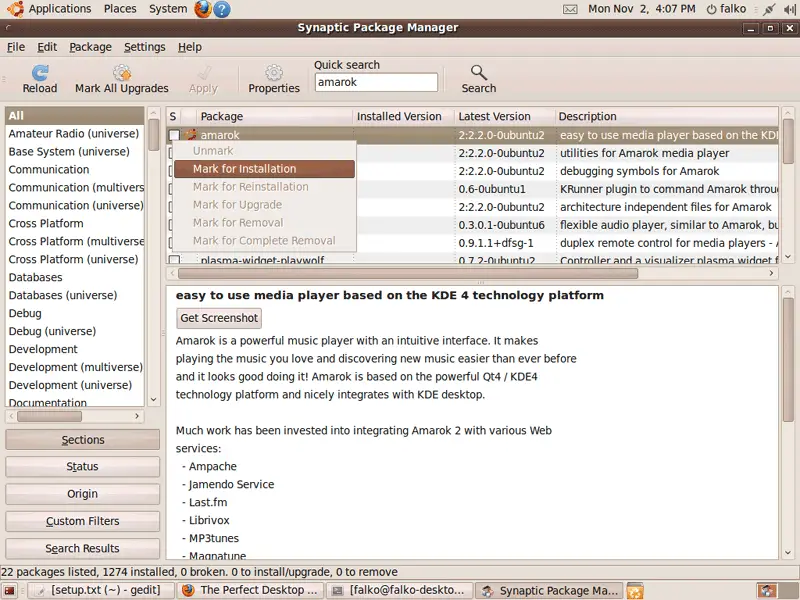Sort by the Latest Version header
This screenshot has width=800, height=600.
coord(504,116)
